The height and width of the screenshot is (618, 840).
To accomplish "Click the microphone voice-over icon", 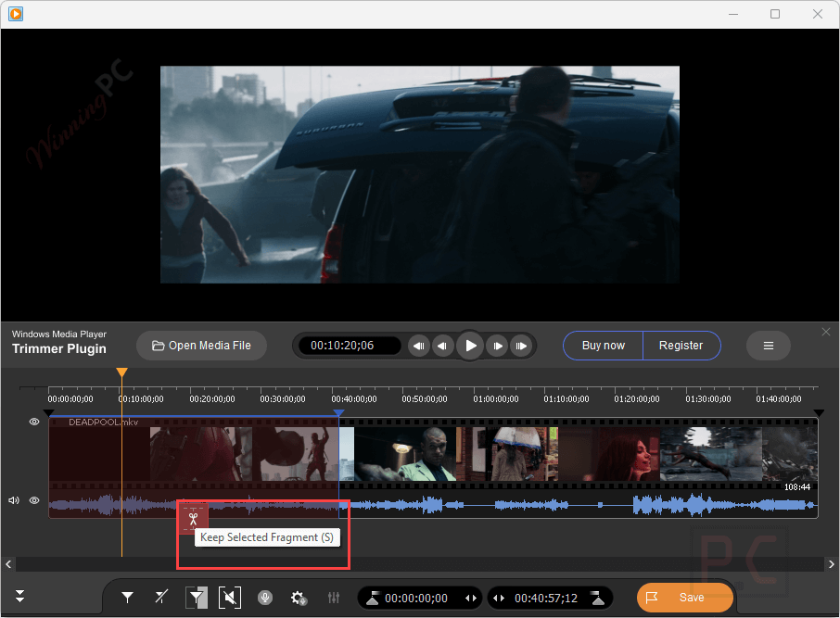I will tap(264, 598).
